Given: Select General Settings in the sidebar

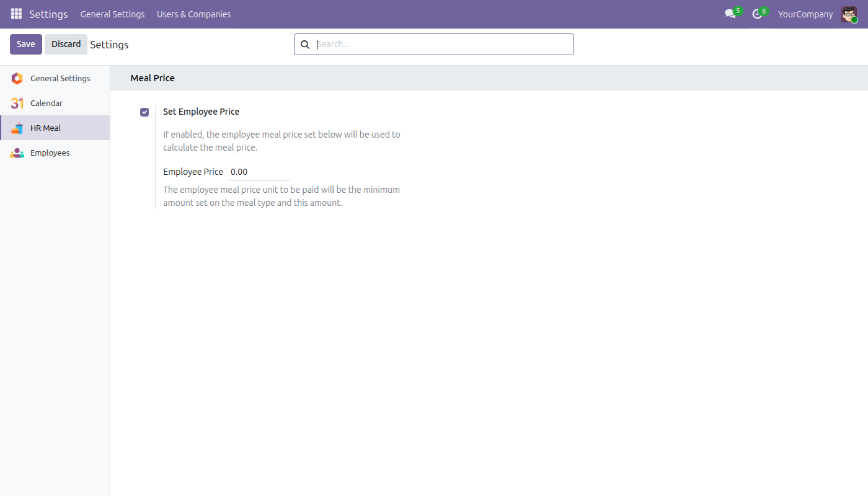Looking at the screenshot, I should pyautogui.click(x=55, y=78).
